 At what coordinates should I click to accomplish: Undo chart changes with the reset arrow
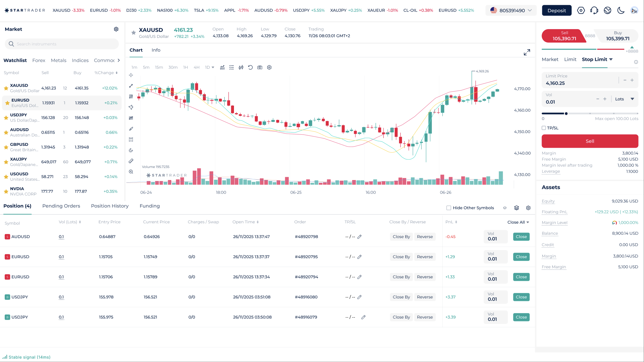pyautogui.click(x=251, y=67)
